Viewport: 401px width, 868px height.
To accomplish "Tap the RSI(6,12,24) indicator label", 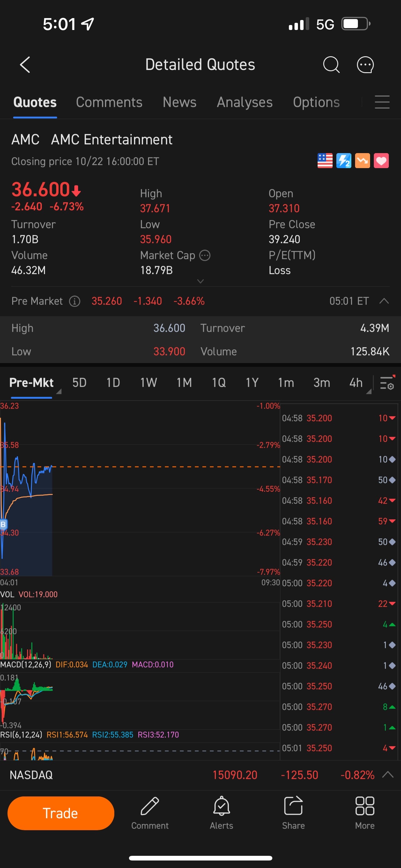I will coord(21,734).
